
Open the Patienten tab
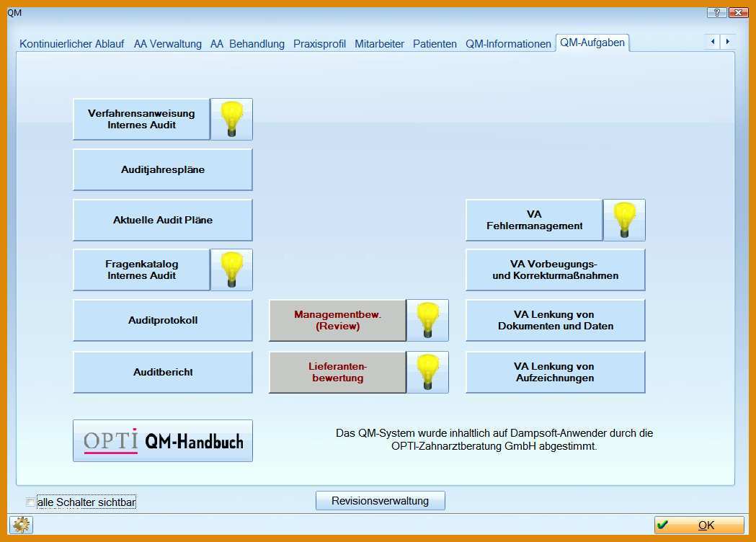click(435, 44)
